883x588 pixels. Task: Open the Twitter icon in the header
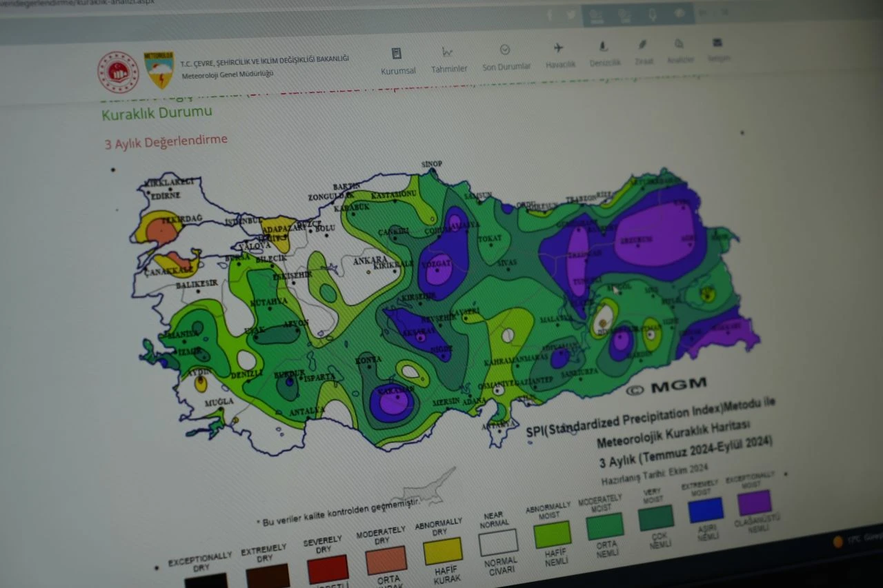(571, 14)
